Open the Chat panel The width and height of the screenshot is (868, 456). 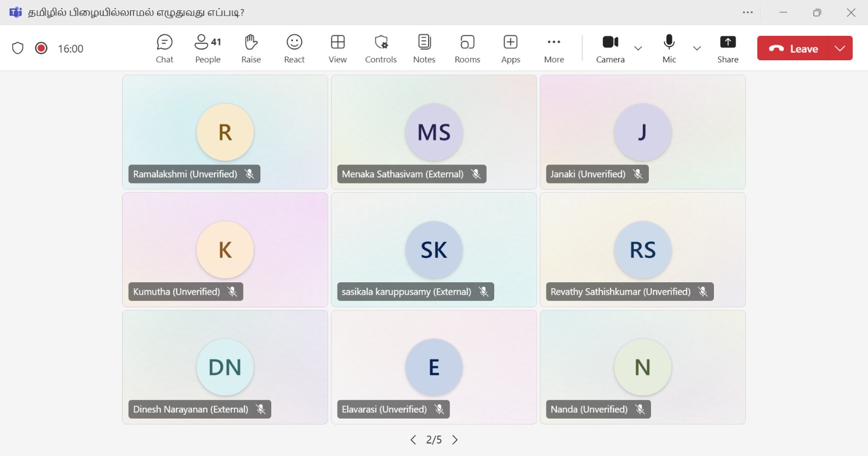pos(164,48)
